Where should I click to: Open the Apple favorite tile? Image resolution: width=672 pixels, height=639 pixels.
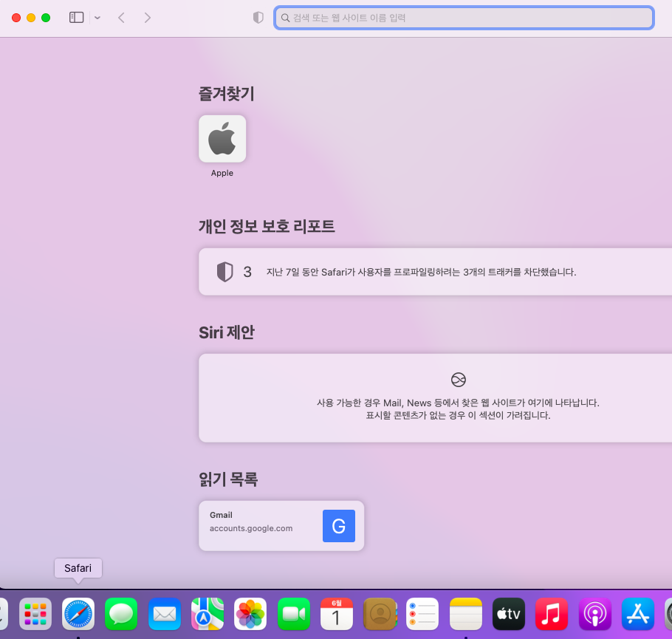(222, 139)
